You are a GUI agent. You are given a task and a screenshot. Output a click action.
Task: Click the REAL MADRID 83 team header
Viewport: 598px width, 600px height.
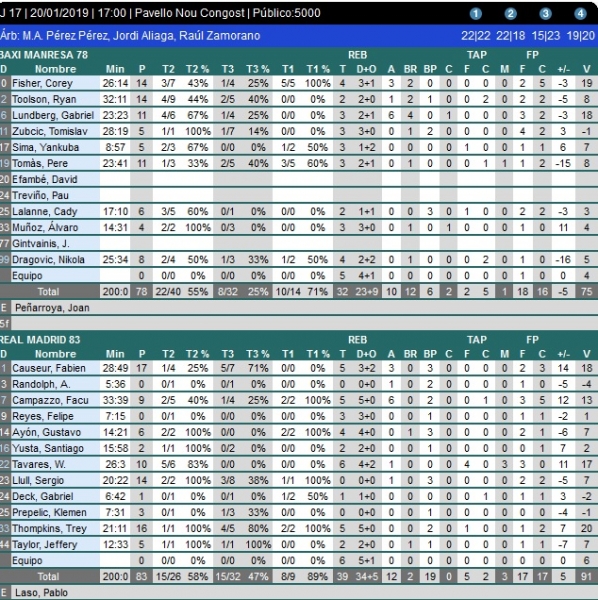(40, 340)
